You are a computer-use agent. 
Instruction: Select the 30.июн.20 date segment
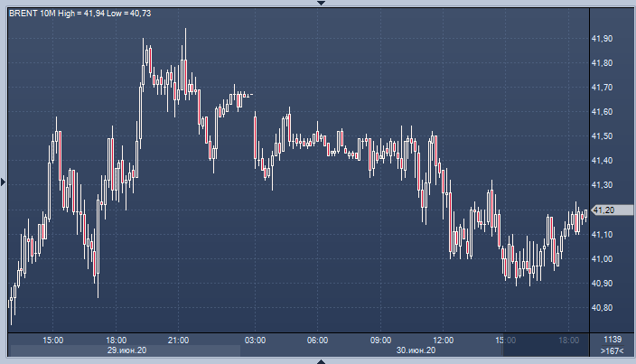click(415, 350)
